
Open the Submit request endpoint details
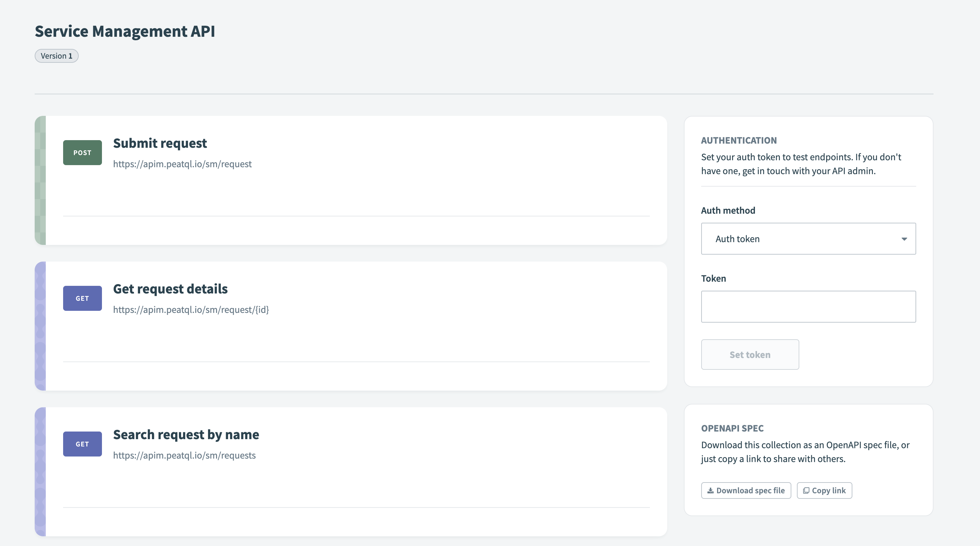[160, 144]
